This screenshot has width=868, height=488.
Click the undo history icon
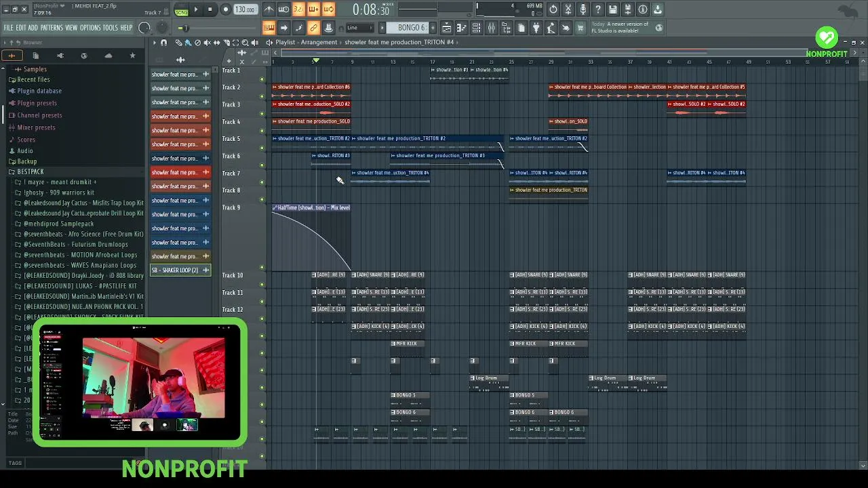pos(553,9)
